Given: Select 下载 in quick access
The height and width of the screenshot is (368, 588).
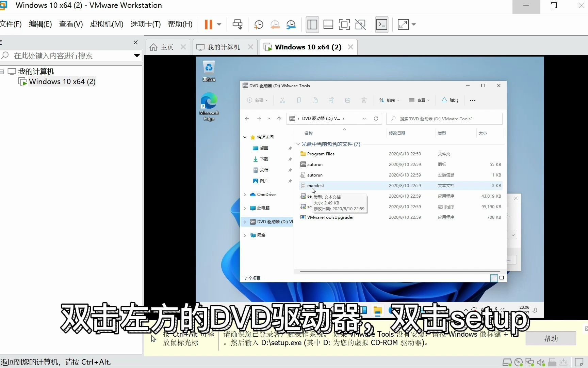Looking at the screenshot, I should 264,159.
